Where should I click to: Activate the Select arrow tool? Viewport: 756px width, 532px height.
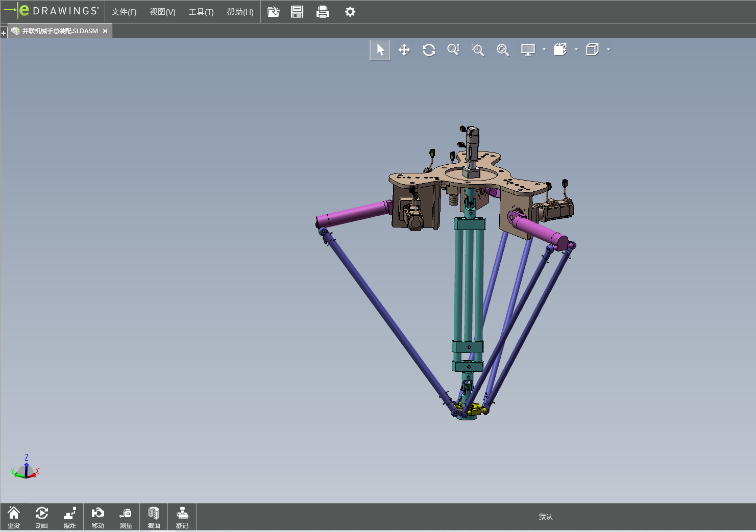[380, 50]
